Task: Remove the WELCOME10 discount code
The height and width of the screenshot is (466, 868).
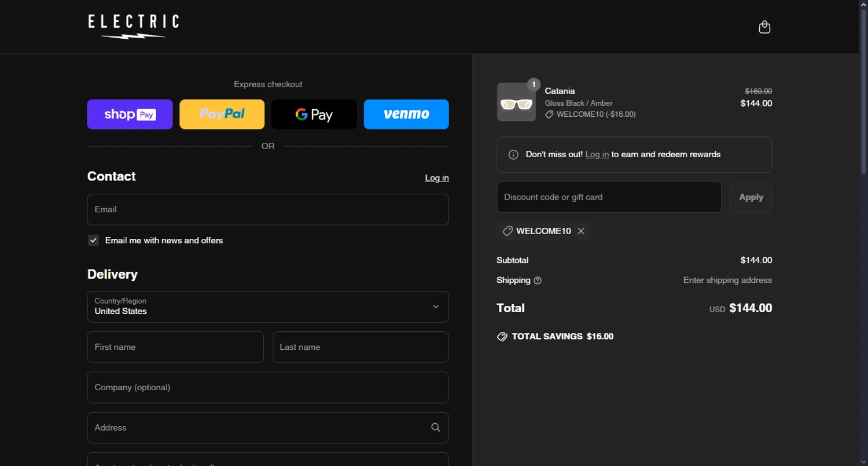Action: coord(581,231)
